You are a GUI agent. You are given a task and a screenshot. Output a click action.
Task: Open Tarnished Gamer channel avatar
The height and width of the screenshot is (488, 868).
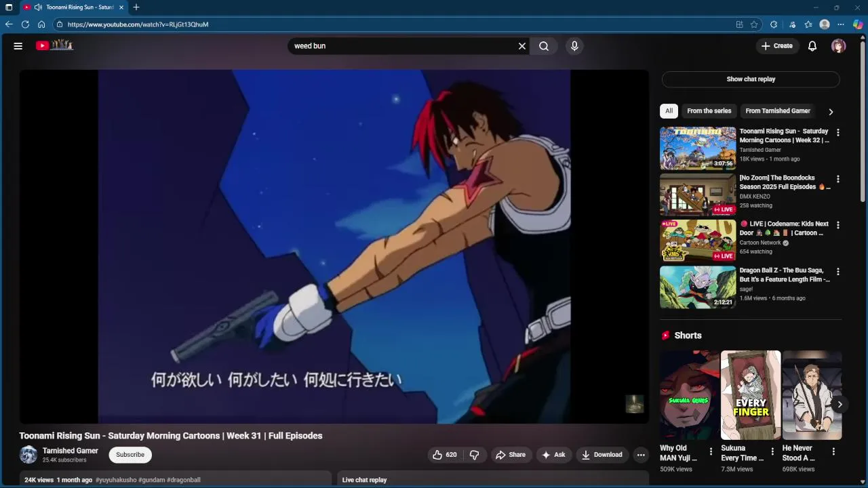click(28, 455)
